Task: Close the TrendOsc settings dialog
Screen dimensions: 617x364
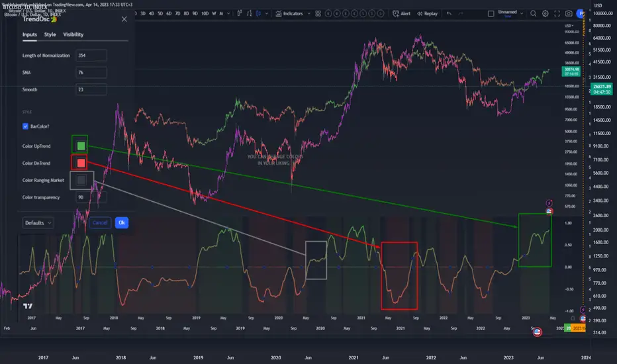Action: tap(124, 19)
